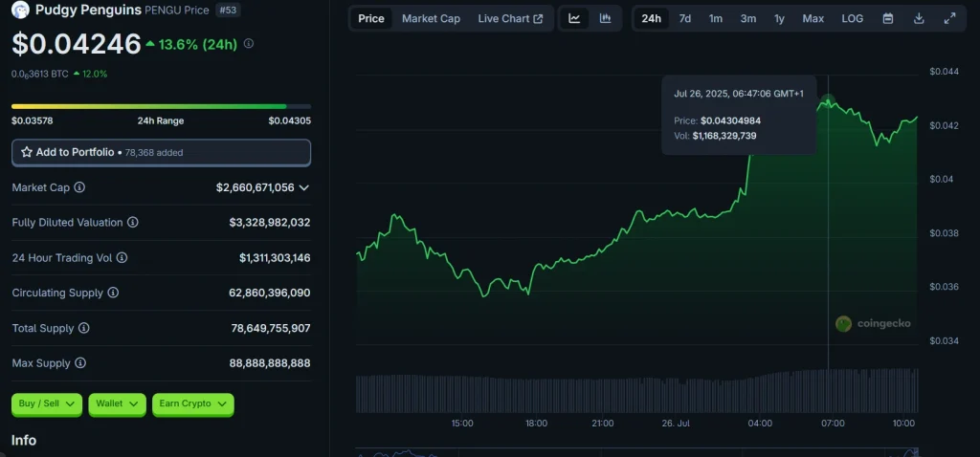Image resolution: width=980 pixels, height=457 pixels.
Task: Click the PENGU Price ticker label
Action: point(177,10)
